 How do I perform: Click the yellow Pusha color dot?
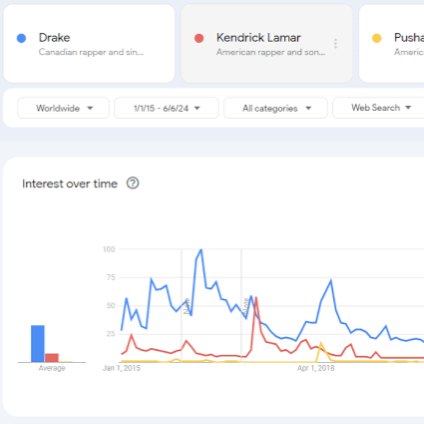point(377,38)
